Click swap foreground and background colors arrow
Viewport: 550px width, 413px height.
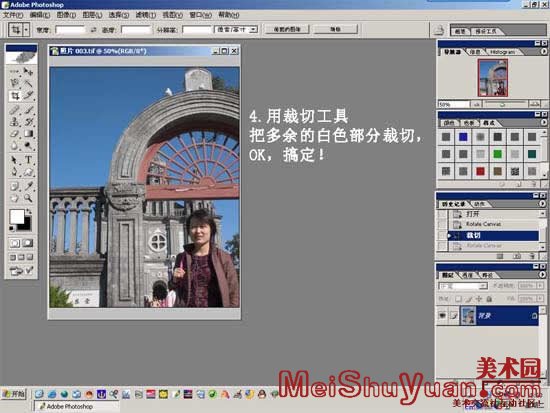click(x=29, y=212)
